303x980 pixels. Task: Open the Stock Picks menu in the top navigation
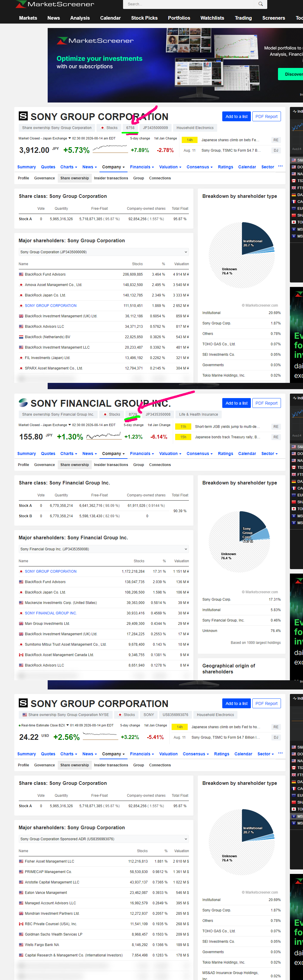pos(144,18)
